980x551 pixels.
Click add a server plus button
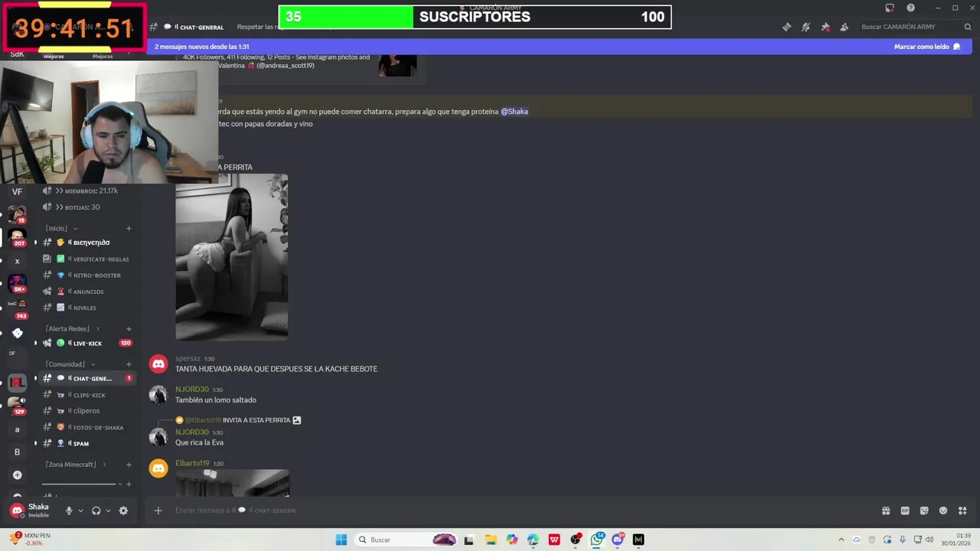[x=17, y=474]
